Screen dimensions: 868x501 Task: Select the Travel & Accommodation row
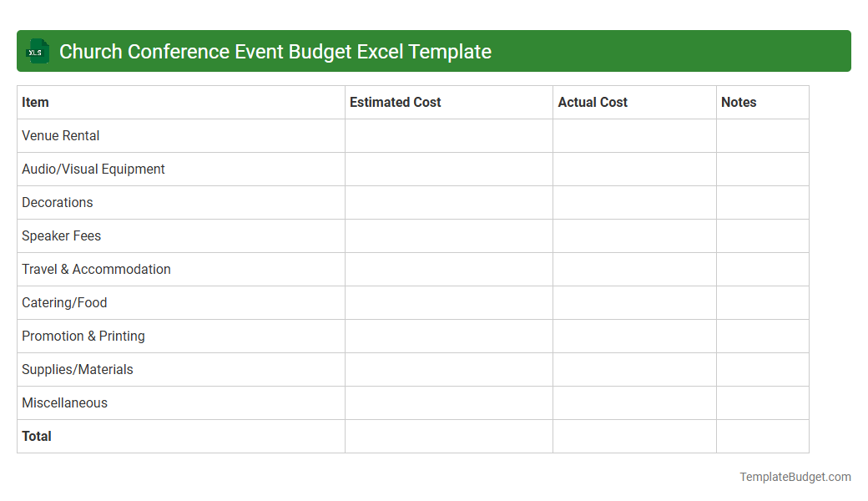pos(96,269)
